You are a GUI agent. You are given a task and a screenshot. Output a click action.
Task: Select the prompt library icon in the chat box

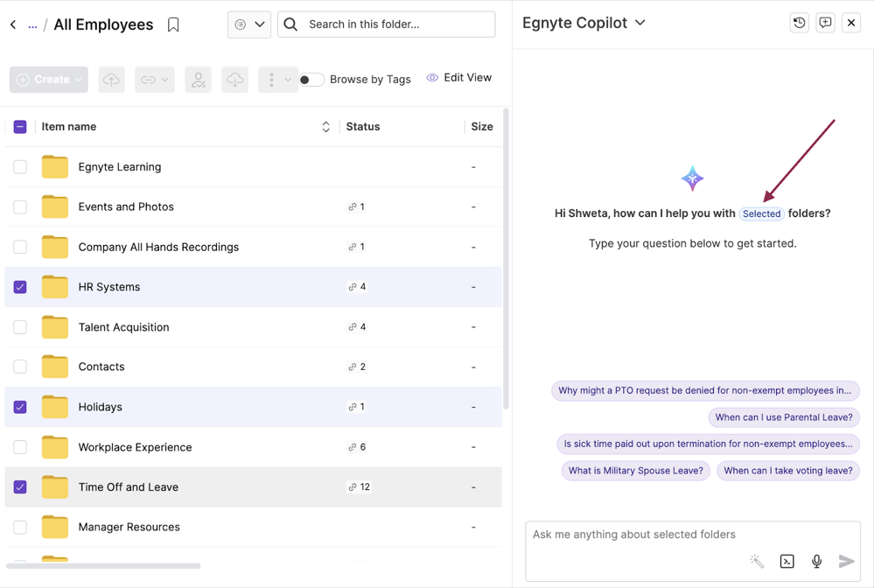point(787,561)
